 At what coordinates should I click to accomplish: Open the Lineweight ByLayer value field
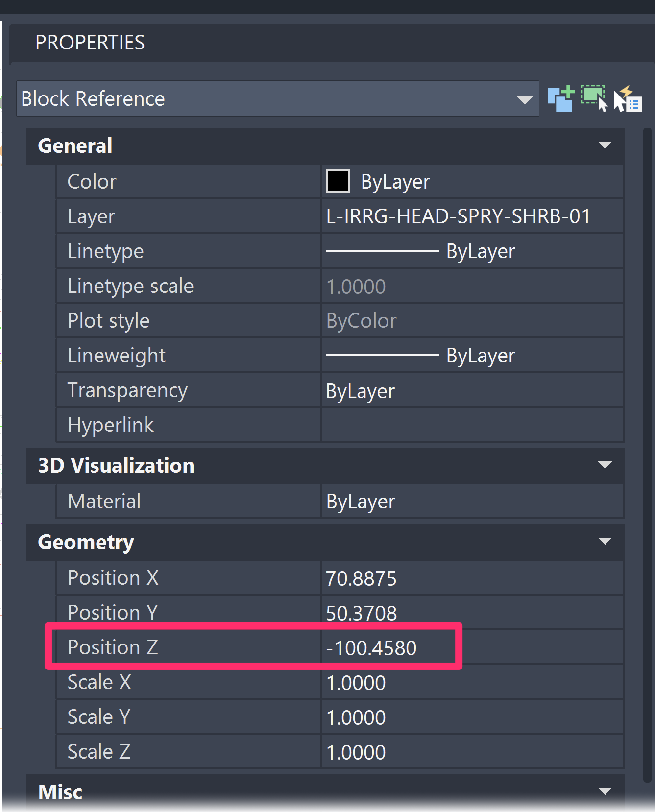pyautogui.click(x=472, y=356)
